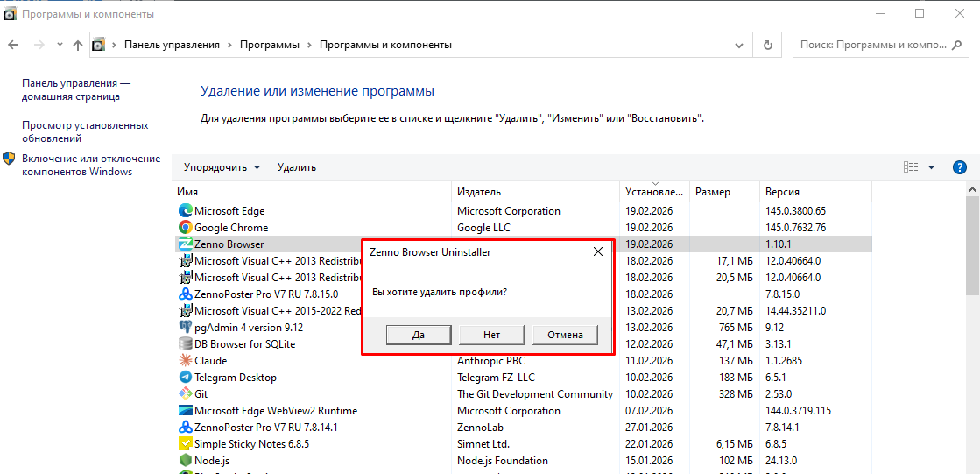Expand chevron after Панель управления breadcrumb
This screenshot has height=474, width=980.
tap(229, 45)
